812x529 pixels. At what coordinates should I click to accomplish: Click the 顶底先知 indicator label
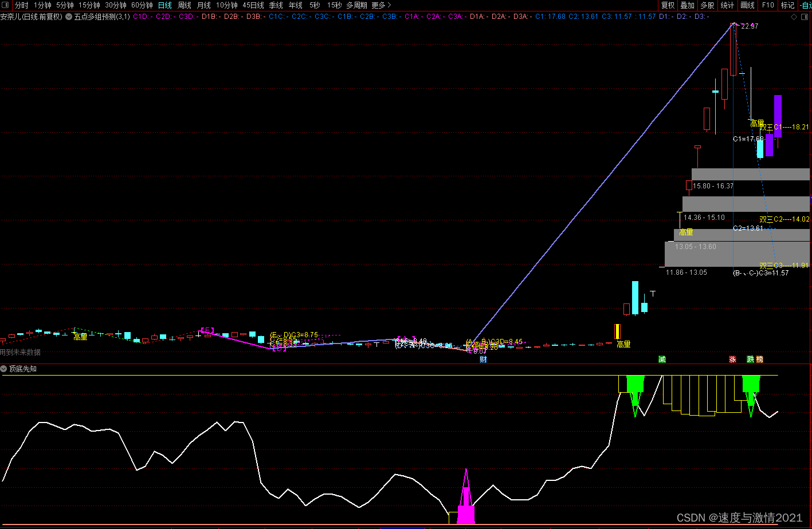tap(23, 369)
